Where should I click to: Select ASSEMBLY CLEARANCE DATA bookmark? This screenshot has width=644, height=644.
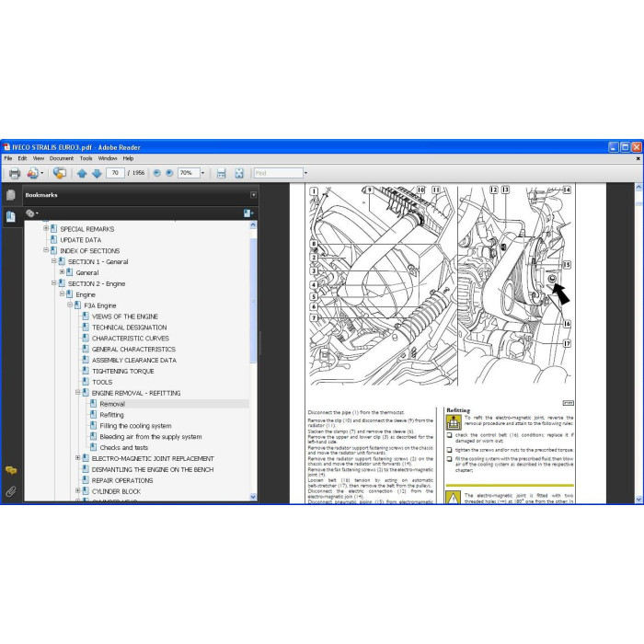pos(134,360)
